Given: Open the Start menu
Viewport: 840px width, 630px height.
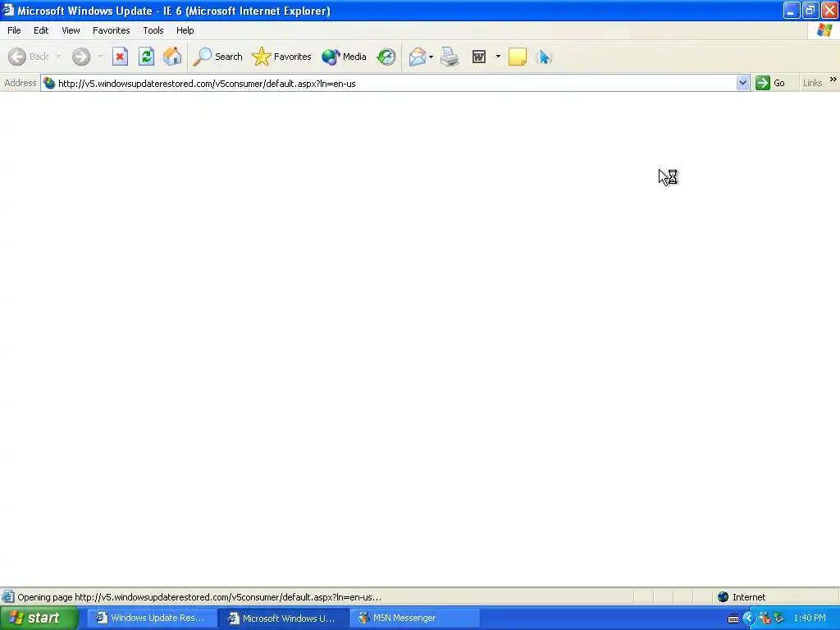Looking at the screenshot, I should [39, 618].
